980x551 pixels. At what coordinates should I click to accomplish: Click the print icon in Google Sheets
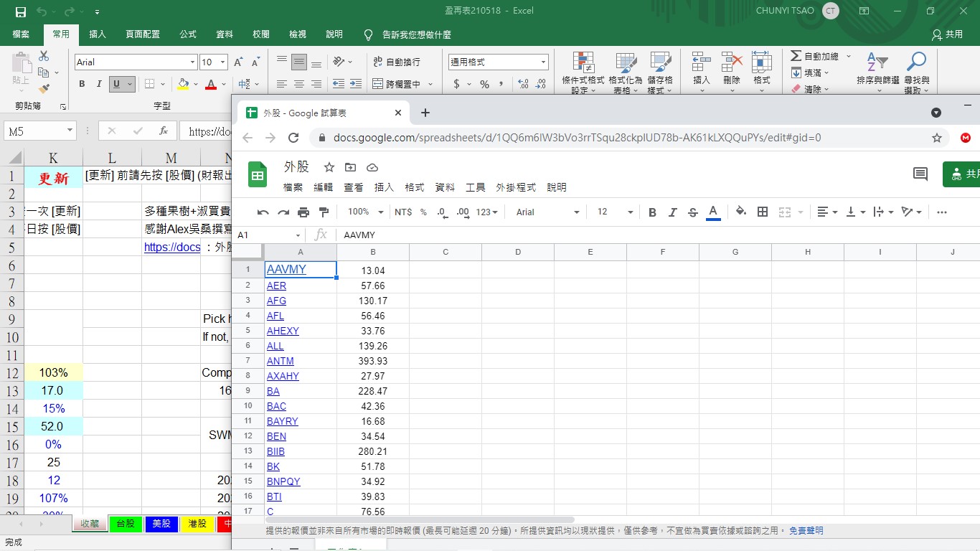[303, 212]
